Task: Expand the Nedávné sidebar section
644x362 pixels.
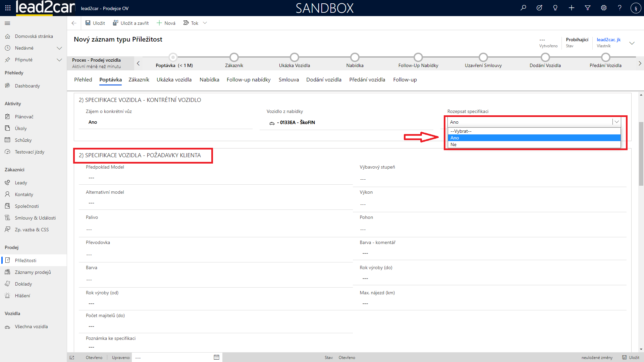Action: coord(59,48)
